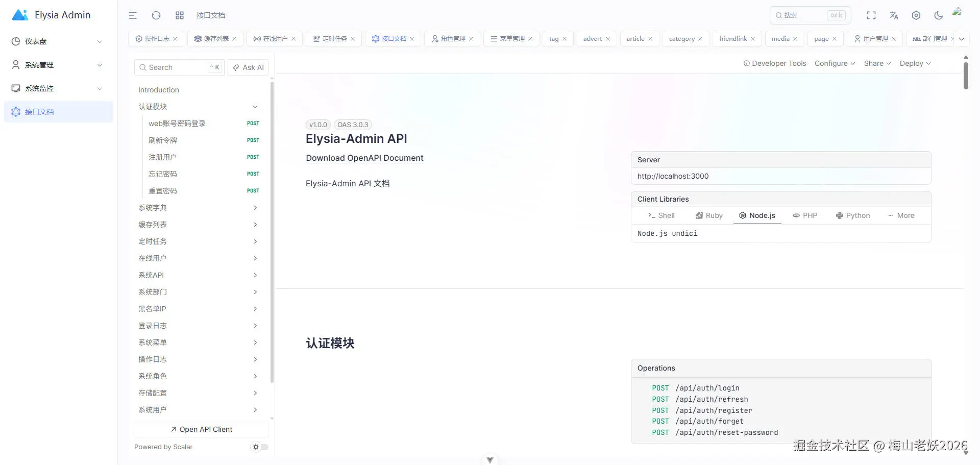Screen dimensions: 980x465
Task: Click the main page vertical scrollbar thumb
Action: click(966, 75)
